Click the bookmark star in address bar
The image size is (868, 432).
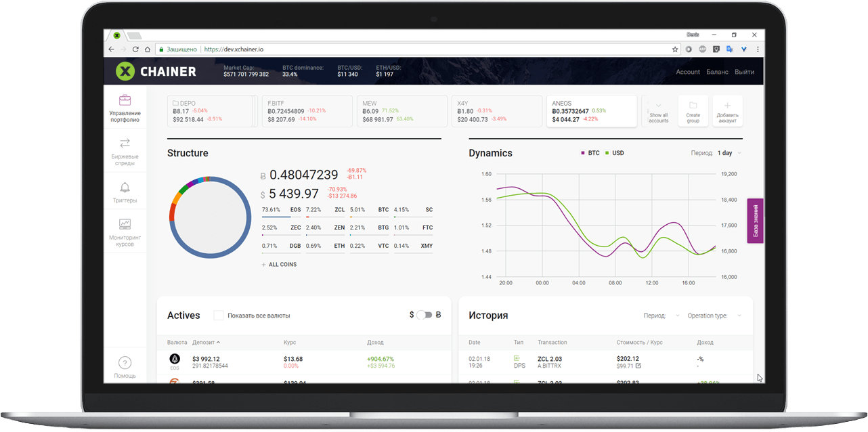[675, 49]
